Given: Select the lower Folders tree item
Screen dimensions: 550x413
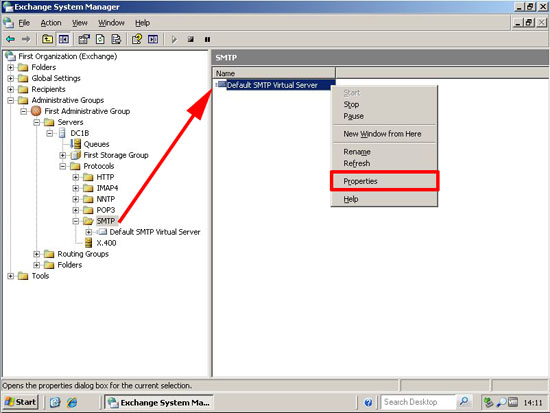Looking at the screenshot, I should click(x=69, y=265).
